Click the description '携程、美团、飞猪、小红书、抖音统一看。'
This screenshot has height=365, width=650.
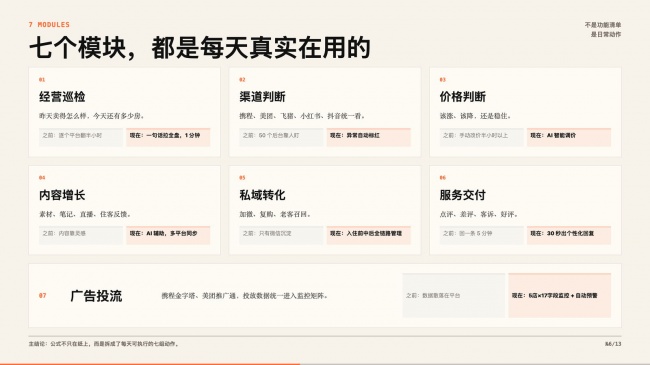(x=302, y=116)
